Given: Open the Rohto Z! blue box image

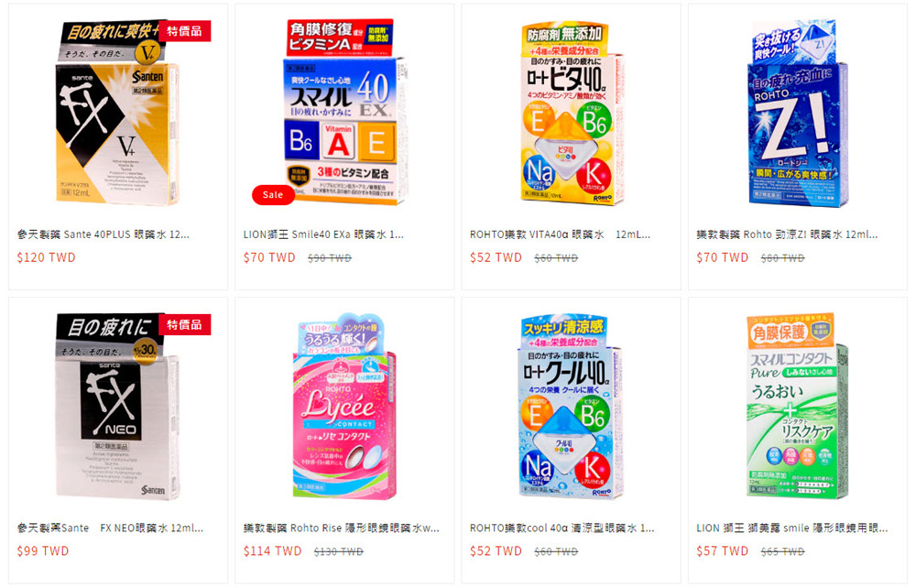Looking at the screenshot, I should (x=798, y=114).
